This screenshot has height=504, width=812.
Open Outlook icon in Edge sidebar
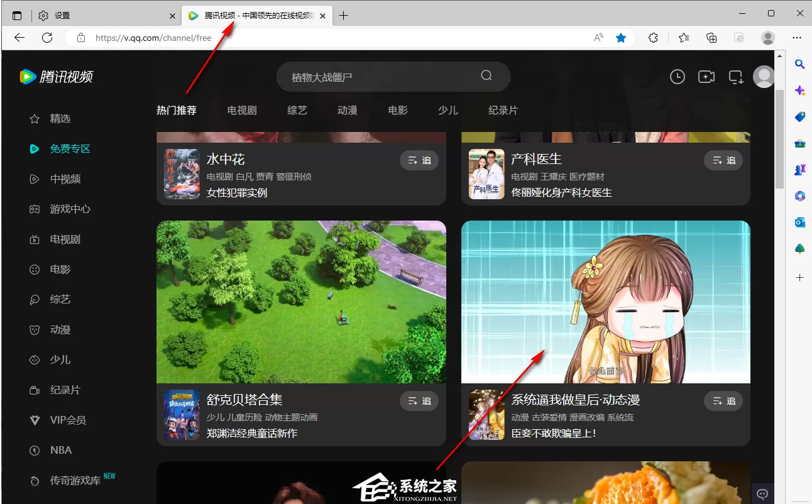point(800,222)
